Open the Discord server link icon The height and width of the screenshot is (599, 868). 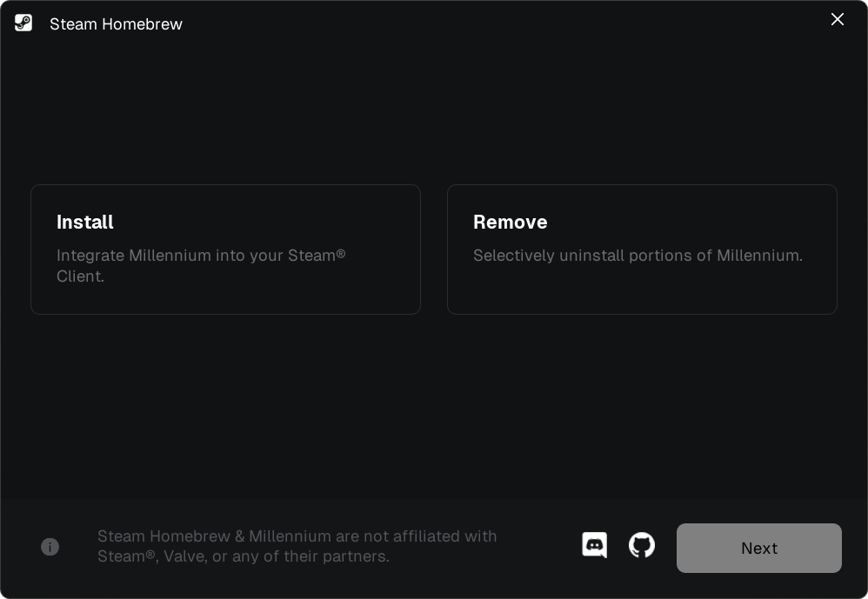pos(595,546)
